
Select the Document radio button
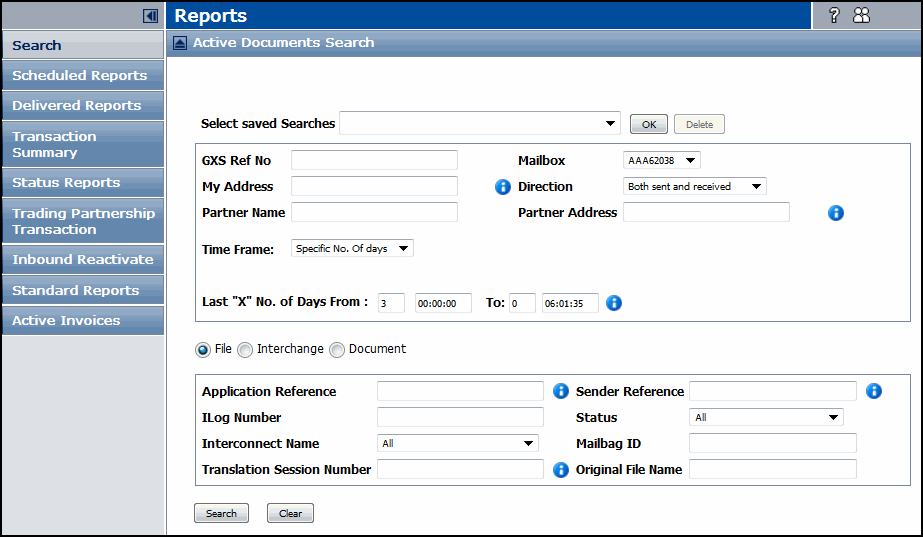coord(337,350)
